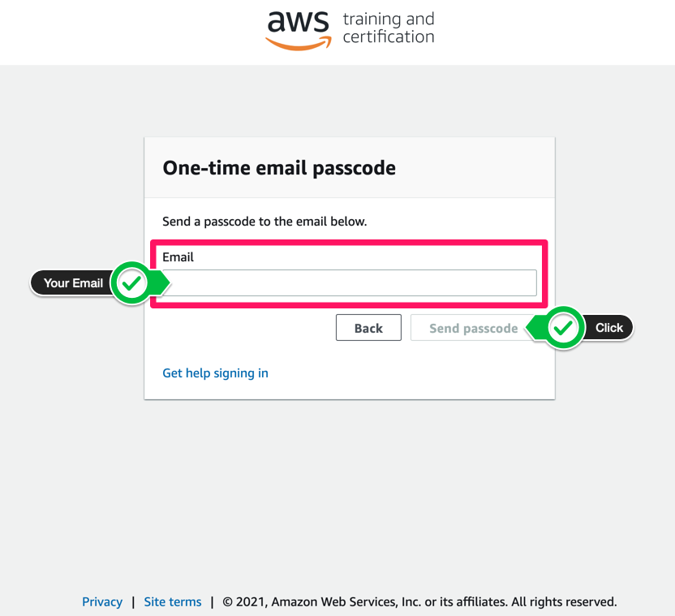Focus the Email input field

[x=349, y=283]
